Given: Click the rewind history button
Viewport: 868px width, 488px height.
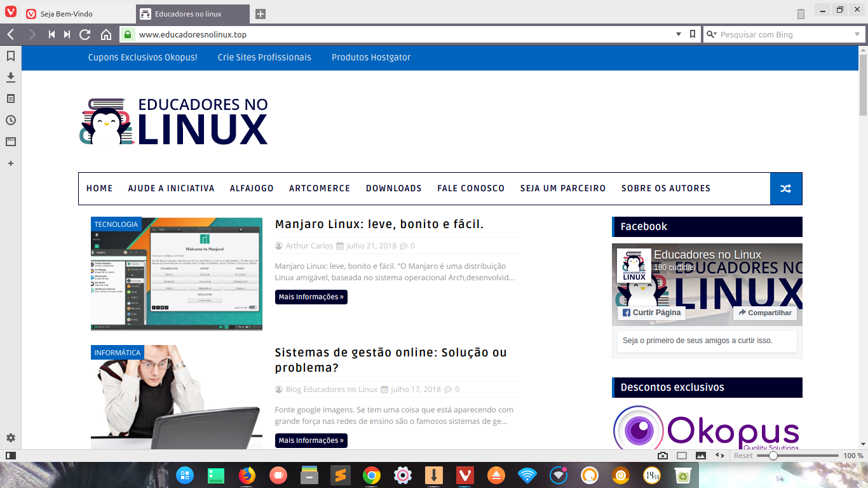Looking at the screenshot, I should pyautogui.click(x=51, y=34).
